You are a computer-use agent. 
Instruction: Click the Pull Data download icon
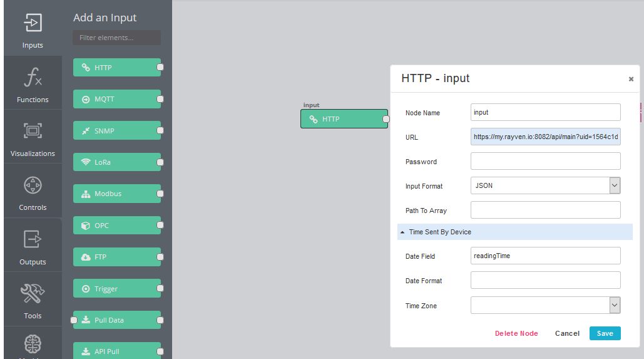tap(85, 320)
